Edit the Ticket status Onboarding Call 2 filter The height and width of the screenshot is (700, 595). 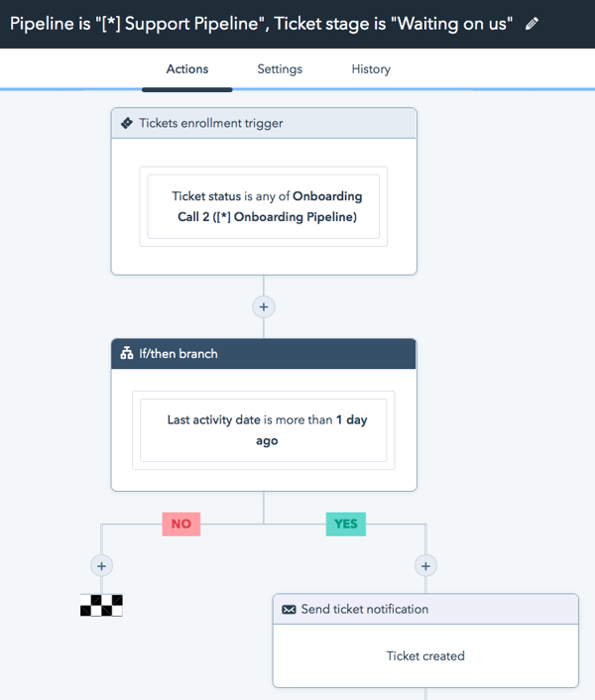(264, 206)
